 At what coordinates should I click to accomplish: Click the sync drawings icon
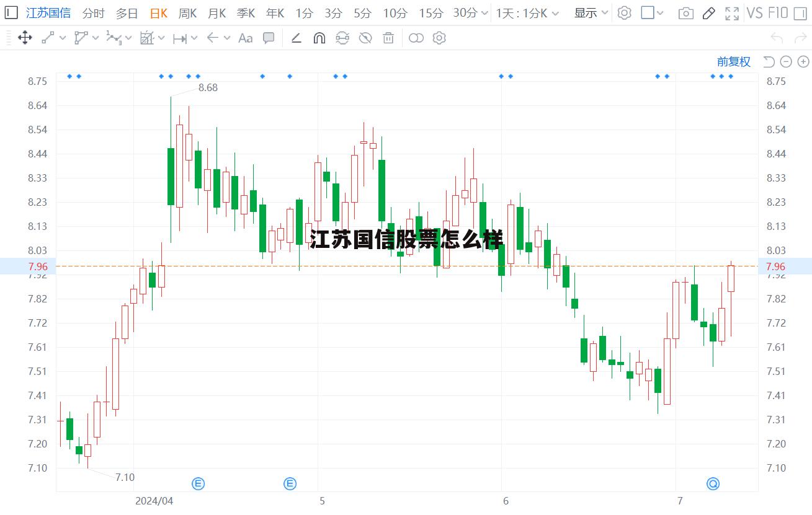[342, 38]
